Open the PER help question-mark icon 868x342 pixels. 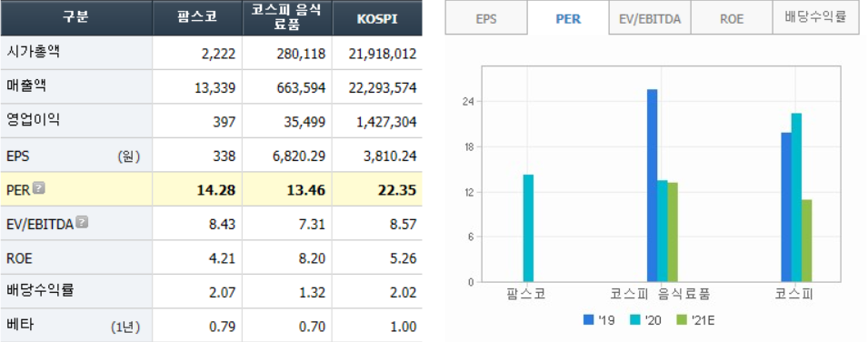pos(38,188)
